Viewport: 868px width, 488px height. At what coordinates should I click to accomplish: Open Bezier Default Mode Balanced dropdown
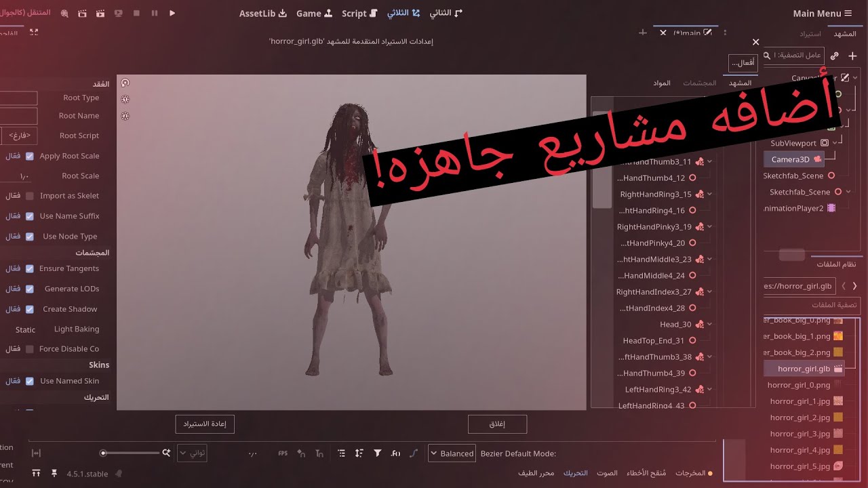pos(452,453)
